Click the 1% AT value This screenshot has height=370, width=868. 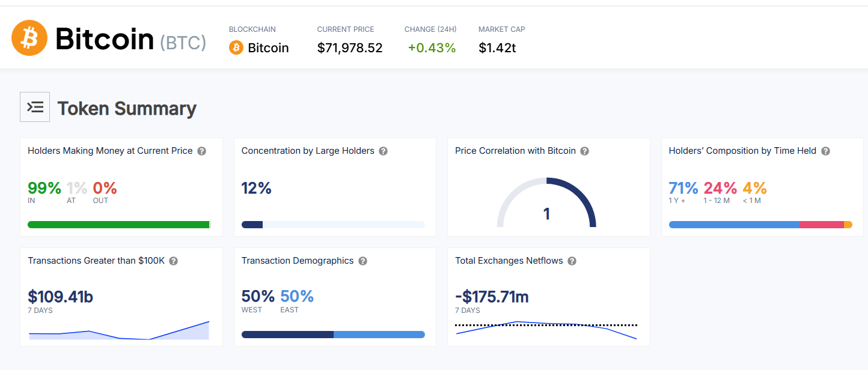[77, 188]
